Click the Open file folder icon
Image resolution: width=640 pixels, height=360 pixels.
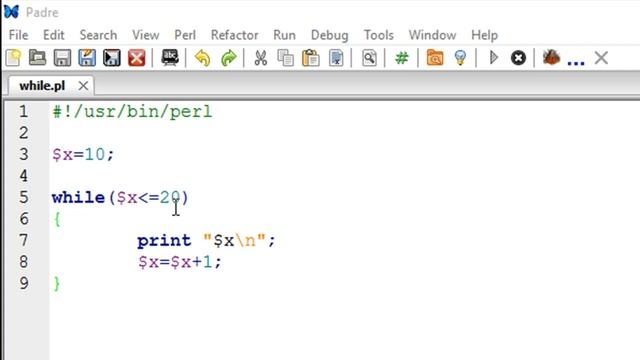[38, 58]
